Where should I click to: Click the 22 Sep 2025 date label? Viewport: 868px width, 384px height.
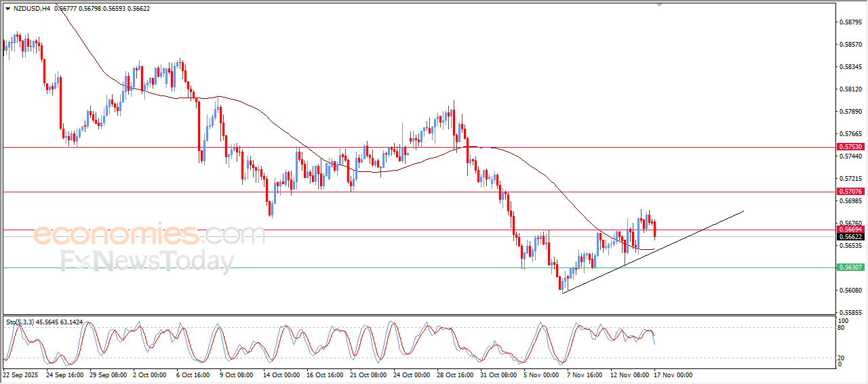[21, 375]
